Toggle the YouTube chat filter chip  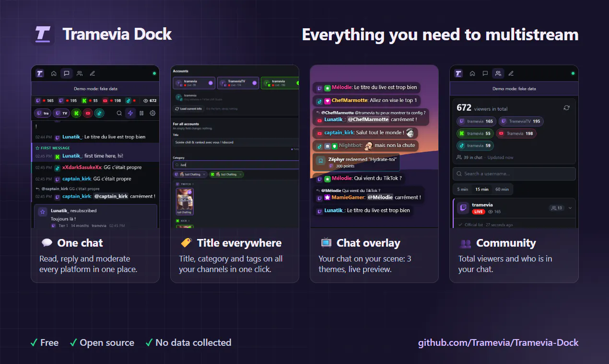[x=87, y=114]
